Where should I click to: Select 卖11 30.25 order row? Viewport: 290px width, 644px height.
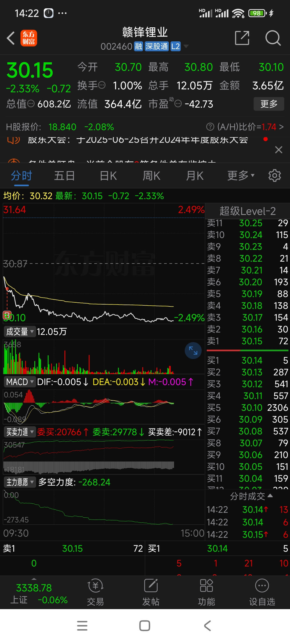coord(248,223)
